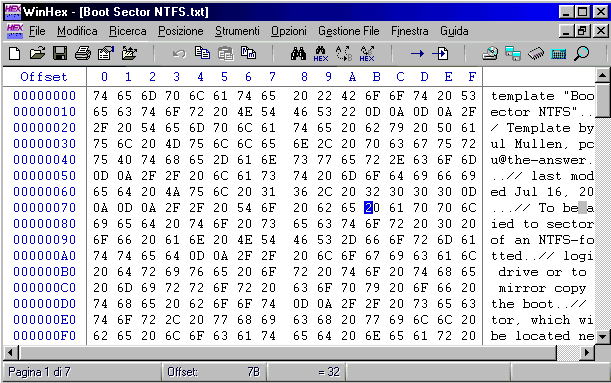Click the Find Hex Values icon
Viewport: 611px width, 383px height.
pos(321,54)
